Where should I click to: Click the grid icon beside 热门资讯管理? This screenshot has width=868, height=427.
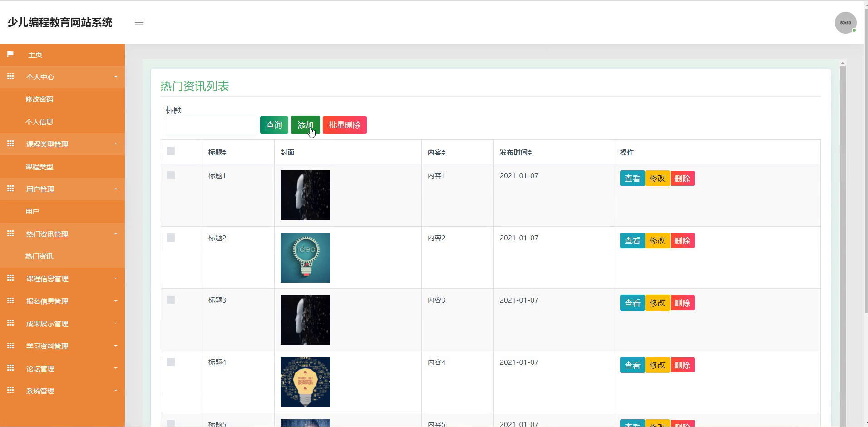point(10,233)
